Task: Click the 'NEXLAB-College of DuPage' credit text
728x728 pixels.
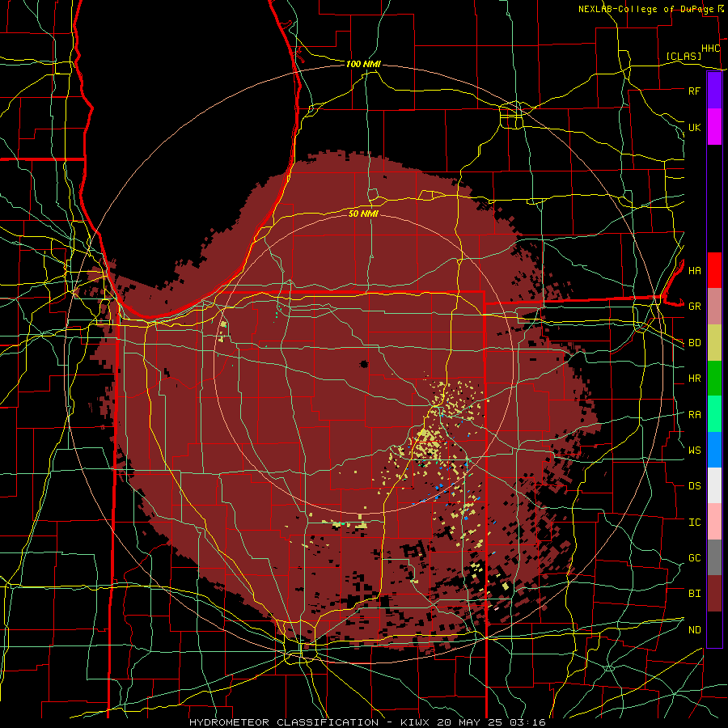Action: pyautogui.click(x=646, y=9)
